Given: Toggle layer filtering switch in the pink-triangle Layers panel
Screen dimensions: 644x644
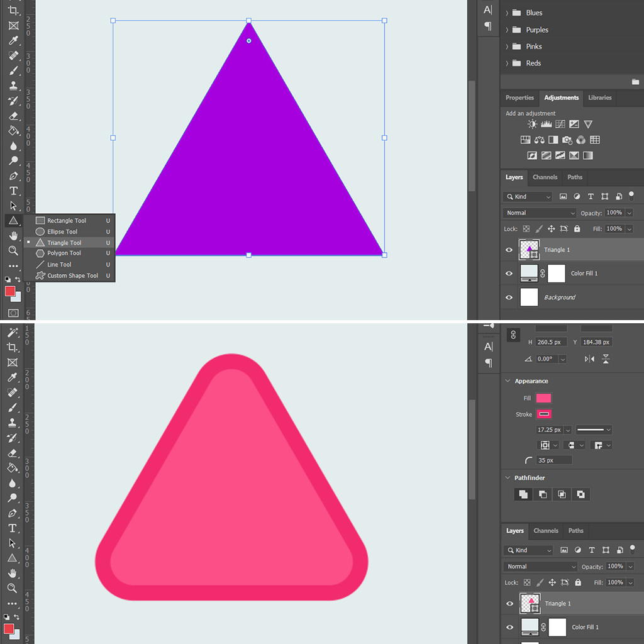Looking at the screenshot, I should pyautogui.click(x=633, y=549).
